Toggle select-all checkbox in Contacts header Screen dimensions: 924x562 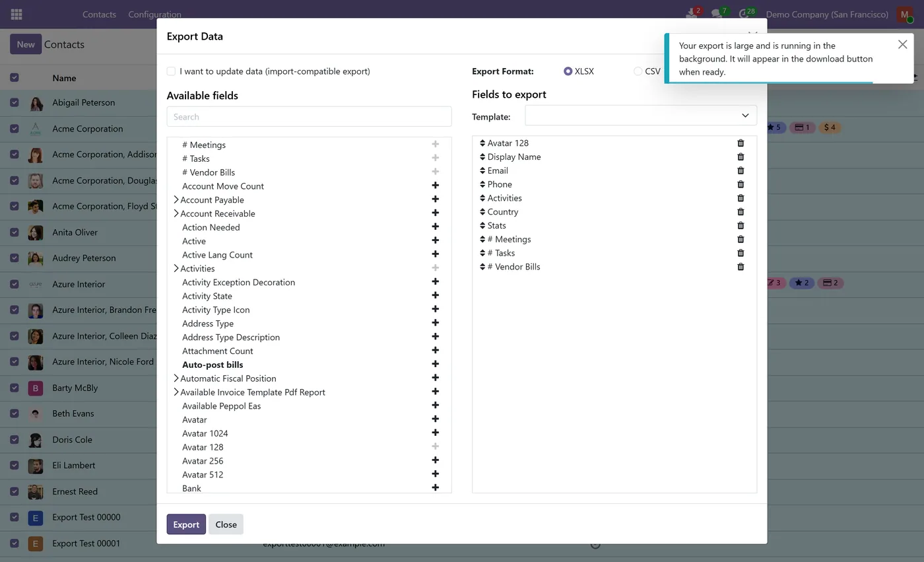point(15,77)
